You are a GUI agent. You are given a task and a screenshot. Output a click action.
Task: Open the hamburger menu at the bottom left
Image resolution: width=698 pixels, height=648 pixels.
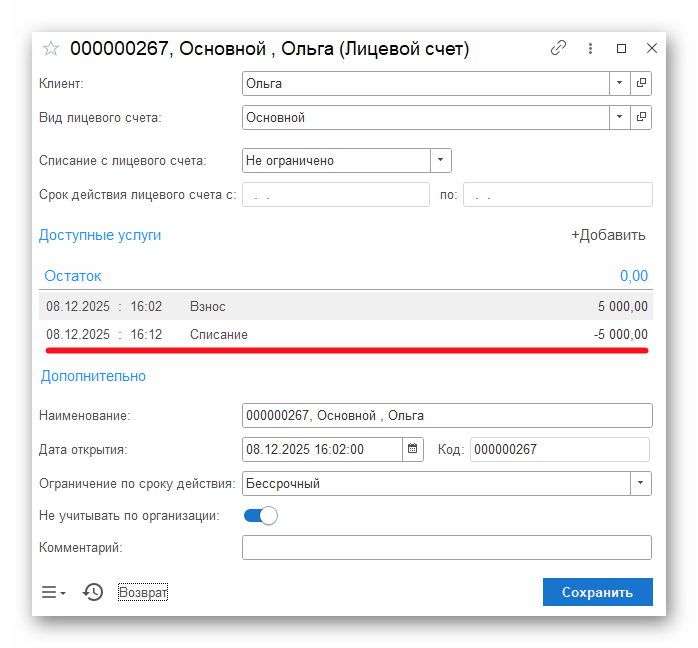click(x=53, y=592)
